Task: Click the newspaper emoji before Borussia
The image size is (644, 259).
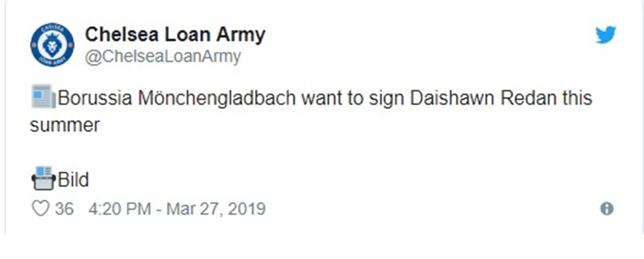Action: click(43, 97)
